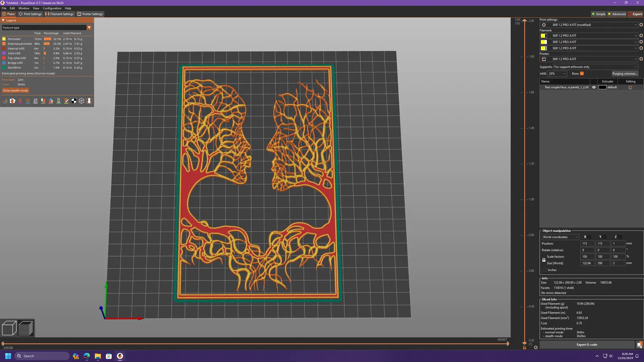Open first filament preset edit gear
Image resolution: width=644 pixels, height=362 pixels.
click(x=641, y=36)
